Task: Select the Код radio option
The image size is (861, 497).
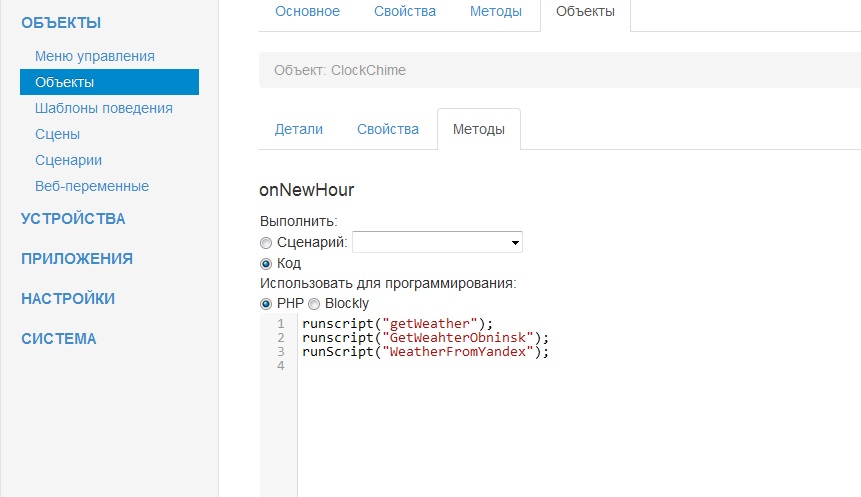Action: (266, 264)
